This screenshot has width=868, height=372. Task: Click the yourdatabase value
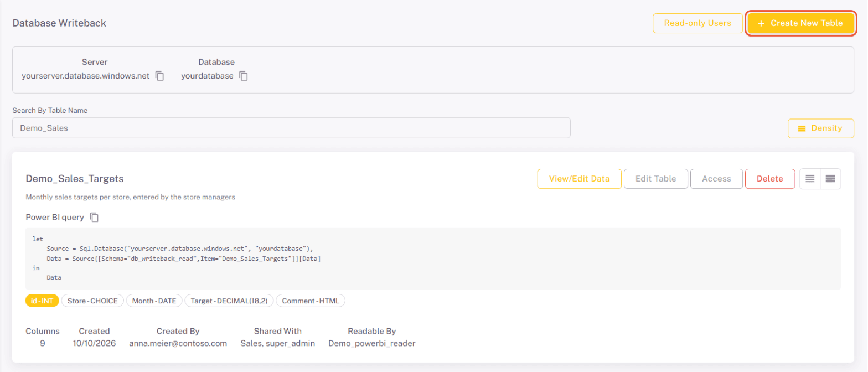tap(207, 76)
